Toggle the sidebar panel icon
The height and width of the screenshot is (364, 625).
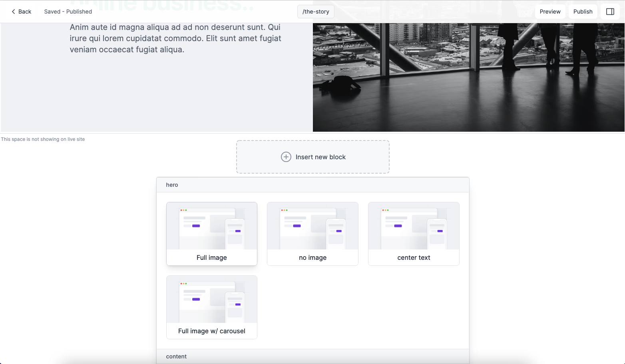(x=610, y=12)
